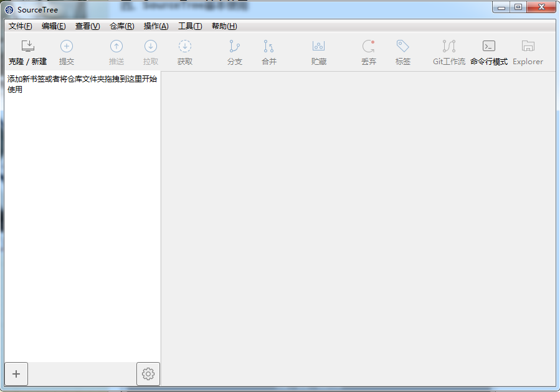Expand the View (查看) menu

click(x=87, y=26)
